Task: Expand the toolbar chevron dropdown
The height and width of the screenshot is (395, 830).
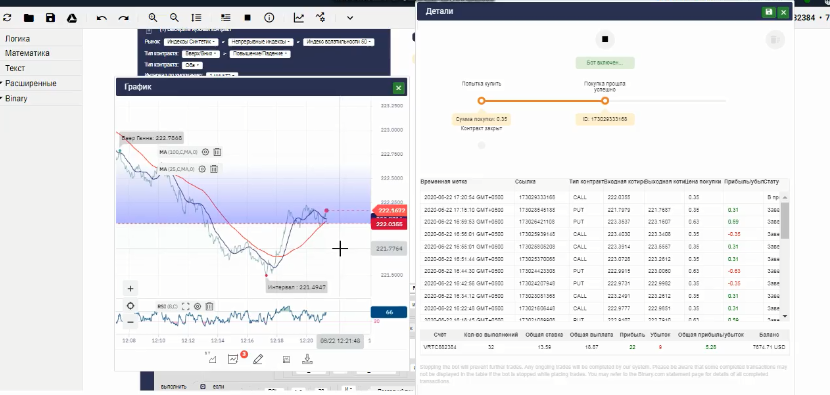Action: coord(350,17)
